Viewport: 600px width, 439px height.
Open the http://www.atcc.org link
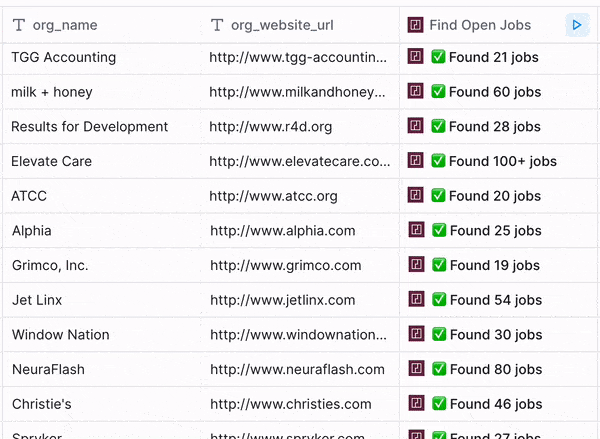(x=273, y=196)
